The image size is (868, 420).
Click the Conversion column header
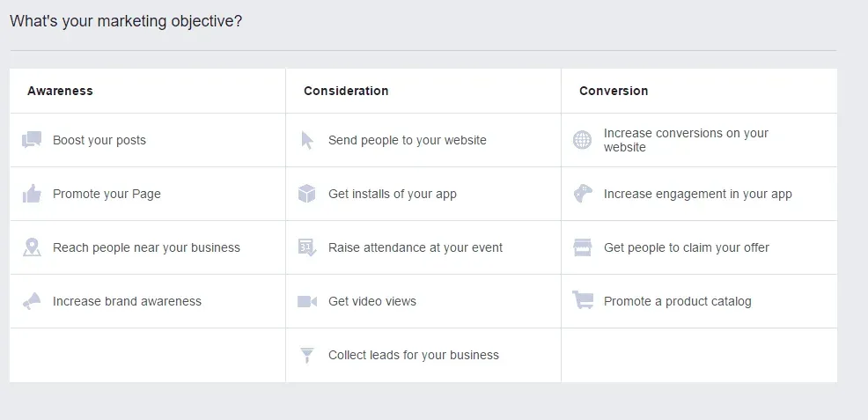[x=614, y=91]
